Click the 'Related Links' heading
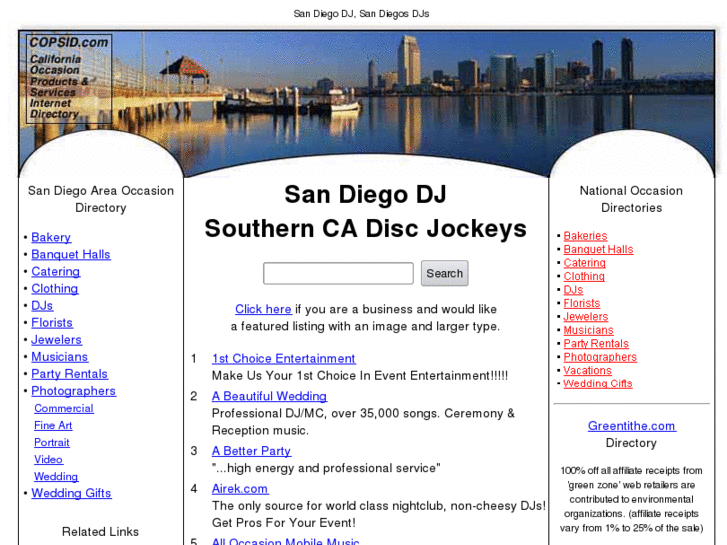Viewport: 727px width, 545px height. pos(101,532)
